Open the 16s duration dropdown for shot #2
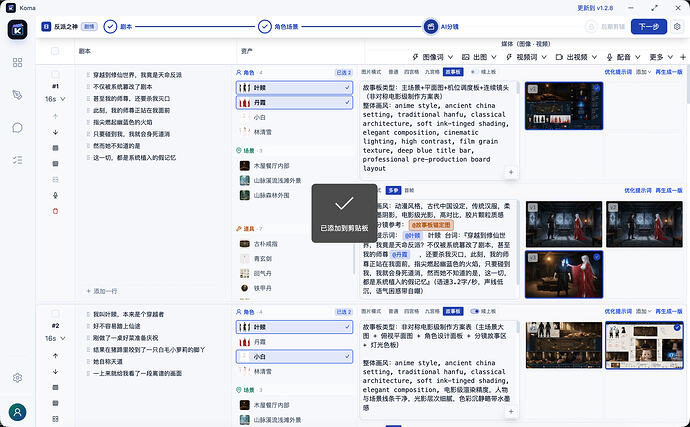690x427 pixels. [x=55, y=339]
